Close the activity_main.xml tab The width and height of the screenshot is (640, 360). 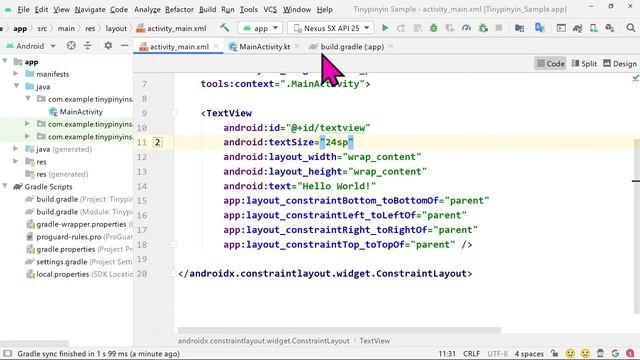(x=216, y=46)
